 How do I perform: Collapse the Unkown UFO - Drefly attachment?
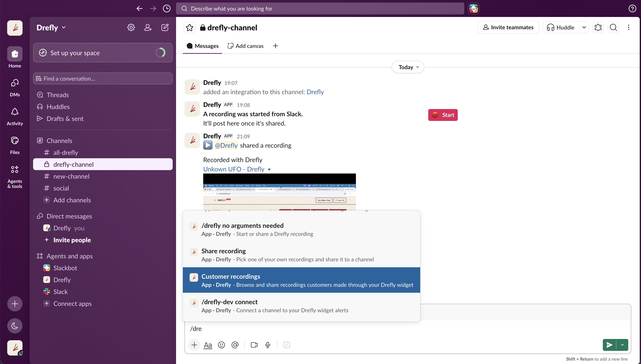pos(269,169)
